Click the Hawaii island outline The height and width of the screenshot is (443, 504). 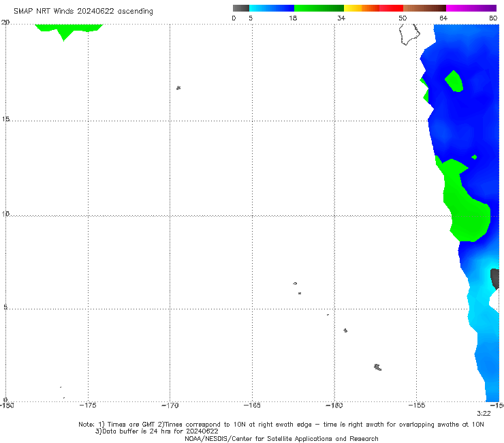pos(409,35)
